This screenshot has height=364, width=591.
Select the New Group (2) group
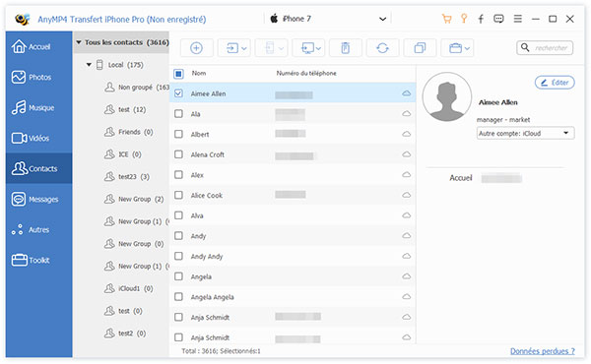[x=134, y=199]
